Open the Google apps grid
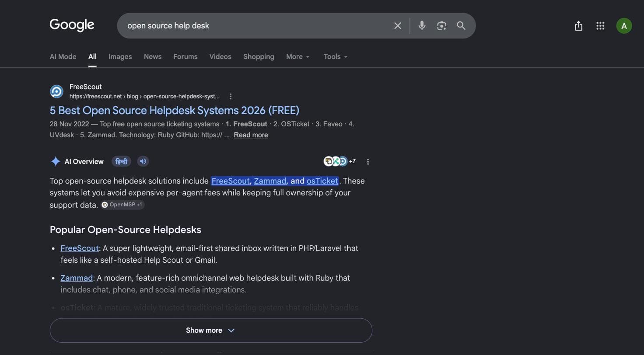The image size is (644, 355). [x=600, y=26]
